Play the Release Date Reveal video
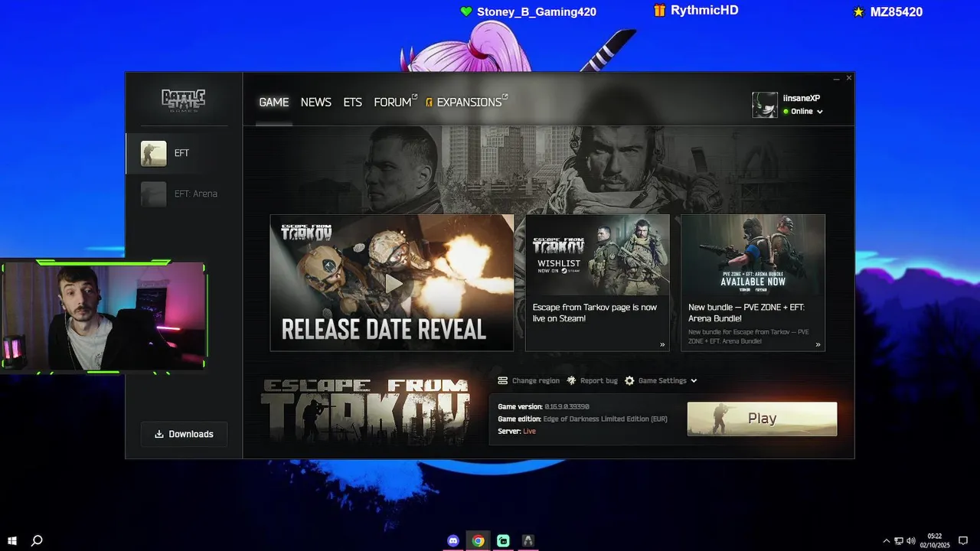 click(392, 282)
